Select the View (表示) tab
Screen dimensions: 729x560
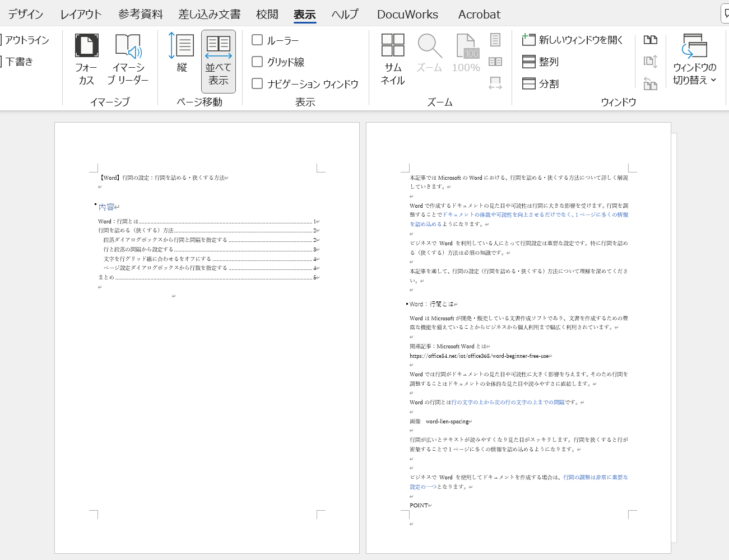click(304, 14)
